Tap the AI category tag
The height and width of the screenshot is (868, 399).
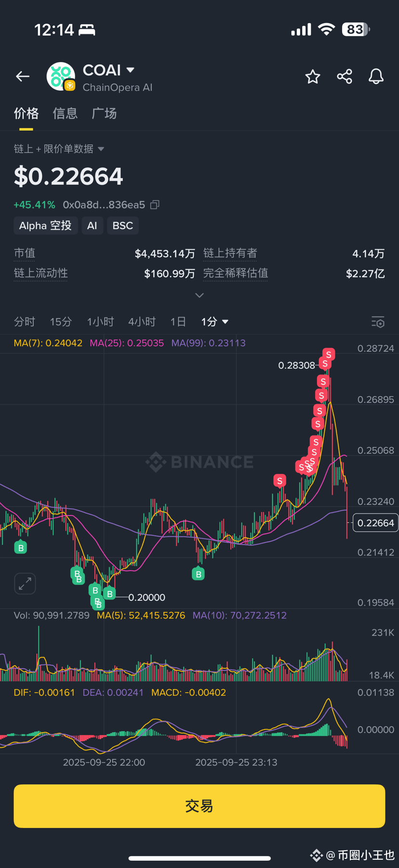pos(92,226)
